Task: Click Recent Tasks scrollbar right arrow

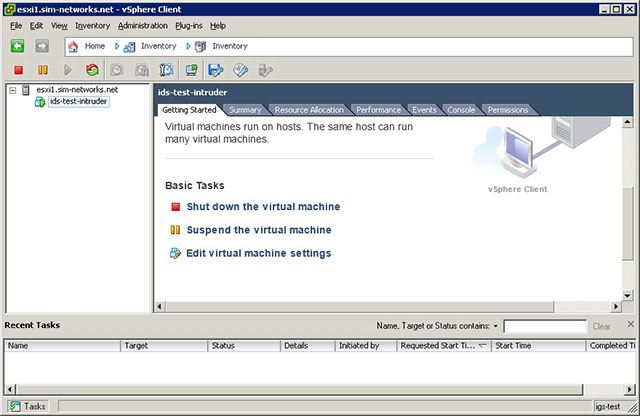Action: point(630,389)
